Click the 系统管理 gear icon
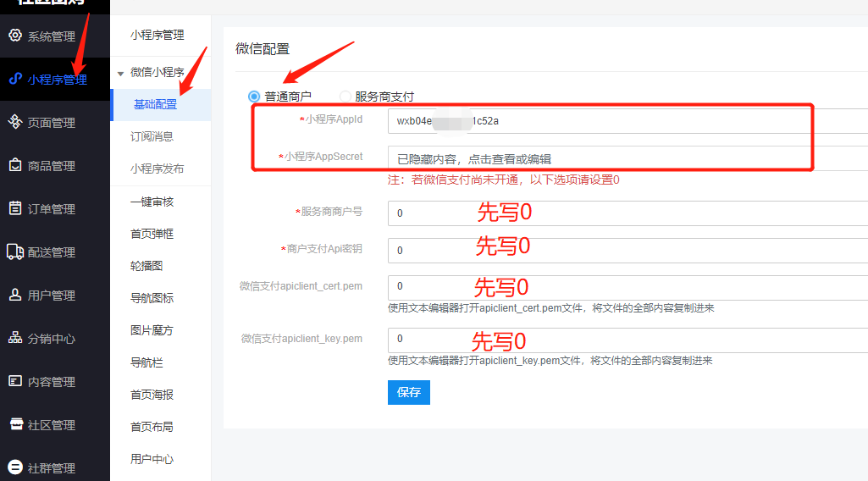This screenshot has height=481, width=868. [15, 36]
